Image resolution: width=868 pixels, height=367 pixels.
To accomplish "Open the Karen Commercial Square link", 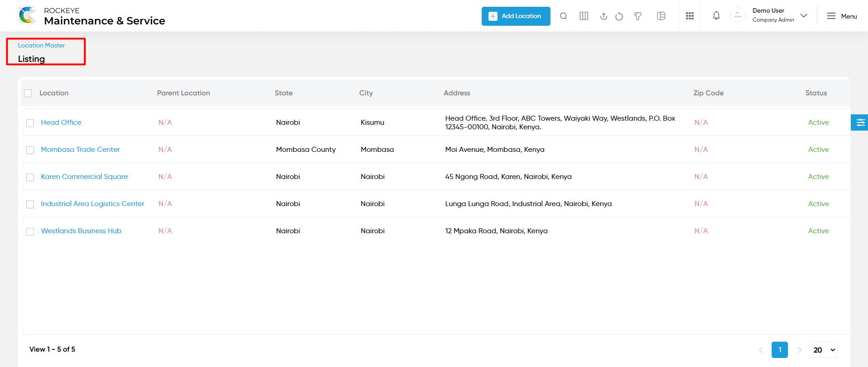I will [85, 177].
